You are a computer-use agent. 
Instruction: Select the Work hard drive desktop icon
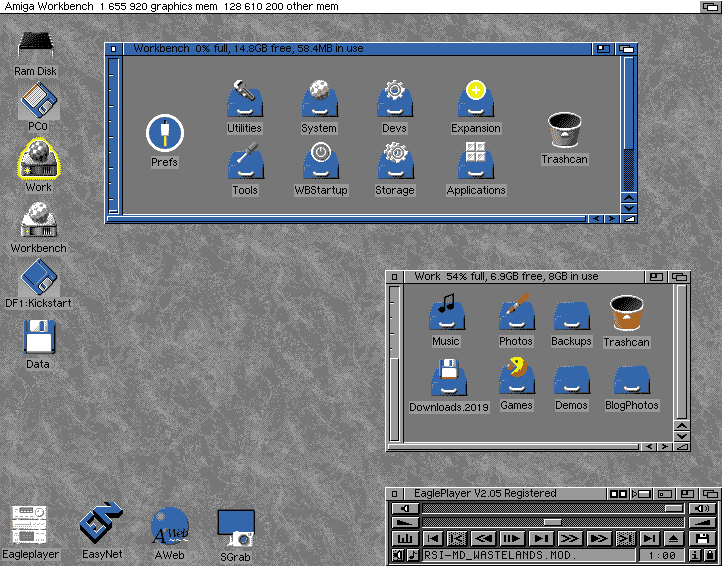coord(39,166)
